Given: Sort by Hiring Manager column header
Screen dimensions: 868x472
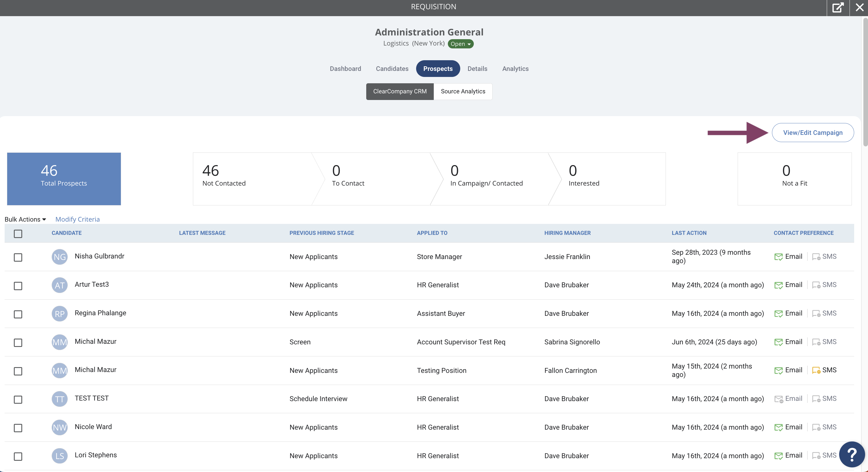Looking at the screenshot, I should click(x=568, y=233).
